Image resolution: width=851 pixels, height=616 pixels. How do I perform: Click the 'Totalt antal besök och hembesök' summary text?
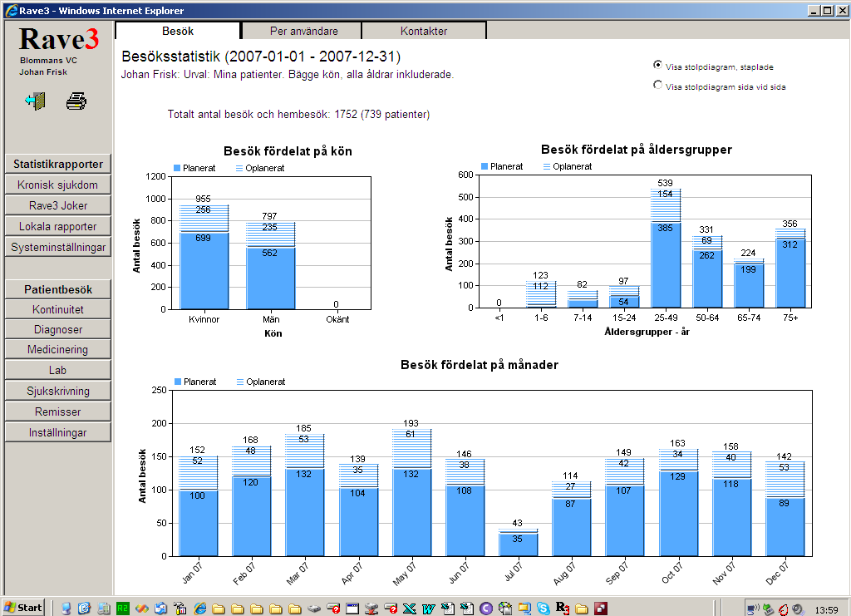[298, 114]
